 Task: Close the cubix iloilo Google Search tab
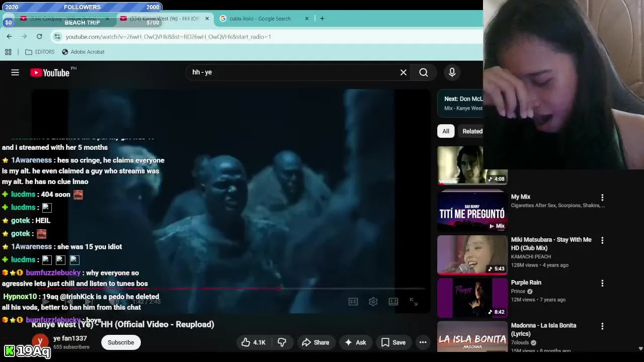tap(307, 19)
